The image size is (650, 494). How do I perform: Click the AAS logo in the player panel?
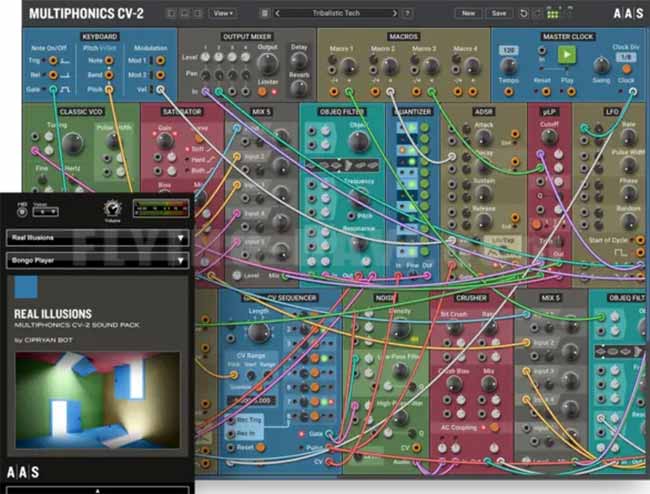click(x=23, y=472)
